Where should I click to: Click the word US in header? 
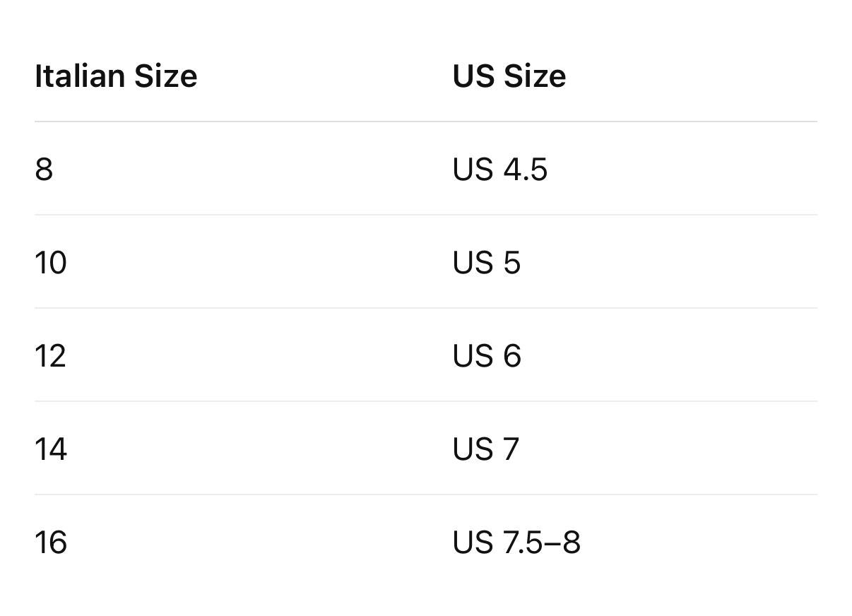(x=473, y=76)
